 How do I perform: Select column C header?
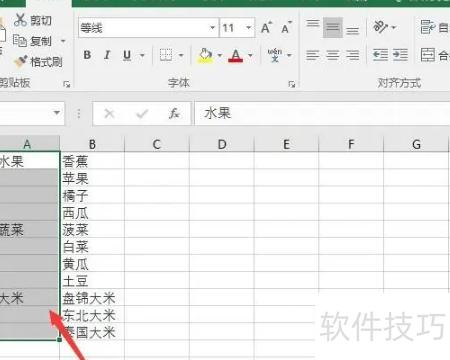click(x=157, y=144)
